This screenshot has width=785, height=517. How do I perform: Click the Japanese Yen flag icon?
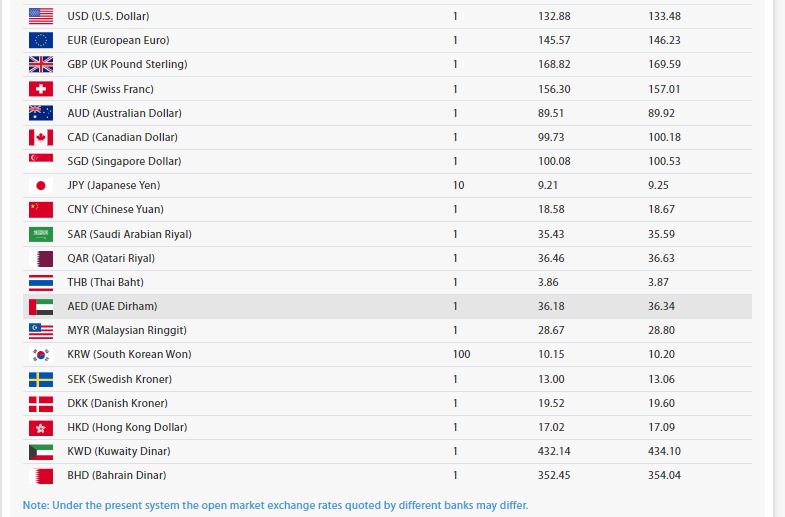coord(41,185)
